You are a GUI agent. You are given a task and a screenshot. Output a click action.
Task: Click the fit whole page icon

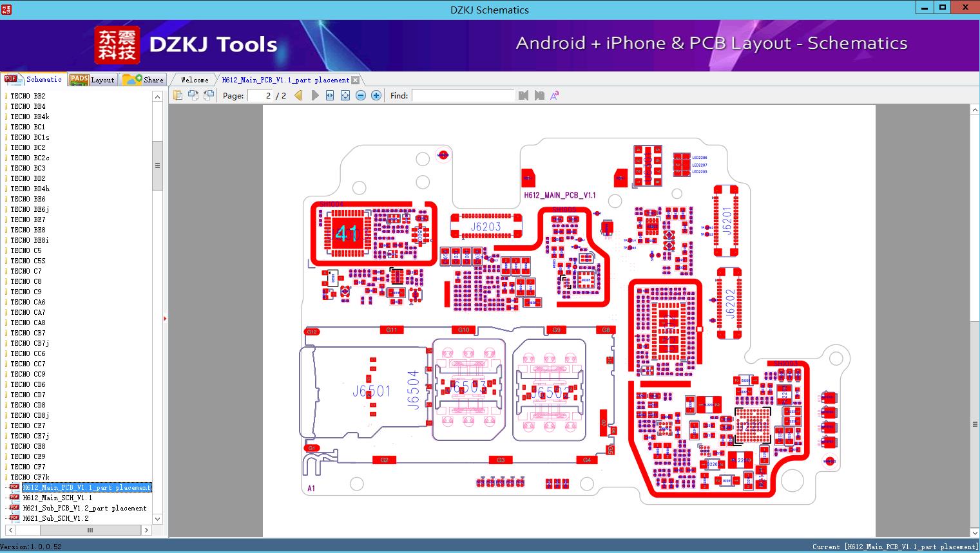pos(345,95)
